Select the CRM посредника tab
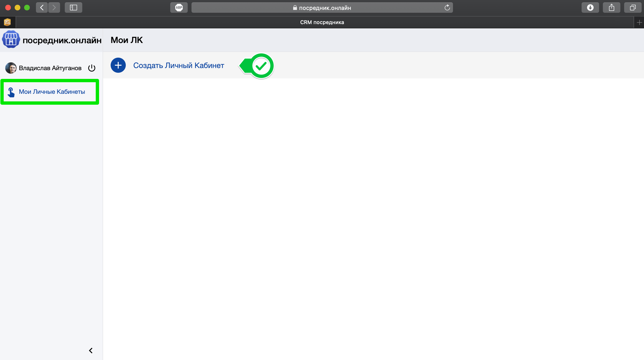The width and height of the screenshot is (644, 360). 322,22
